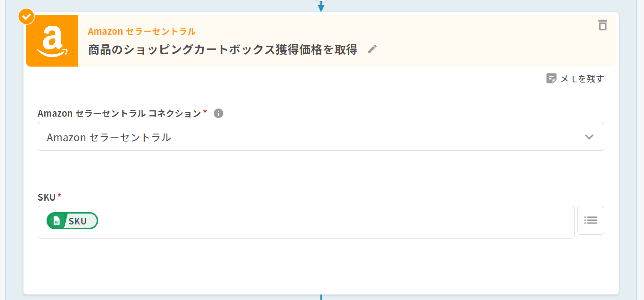Expand the connection dropdown chevron arrow

(x=589, y=137)
